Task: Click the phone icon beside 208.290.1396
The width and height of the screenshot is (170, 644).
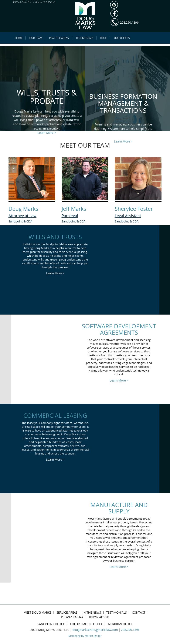Action: [114, 22]
